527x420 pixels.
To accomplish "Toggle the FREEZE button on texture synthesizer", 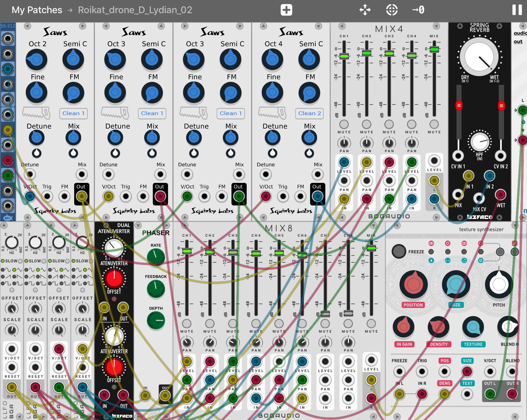I will point(399,251).
